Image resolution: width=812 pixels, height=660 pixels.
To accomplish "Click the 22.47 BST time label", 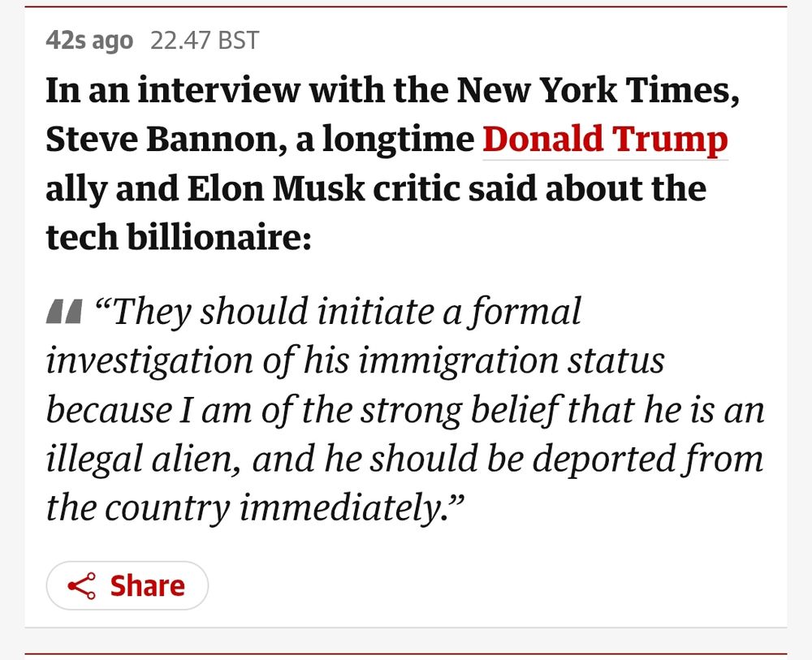I will (205, 41).
